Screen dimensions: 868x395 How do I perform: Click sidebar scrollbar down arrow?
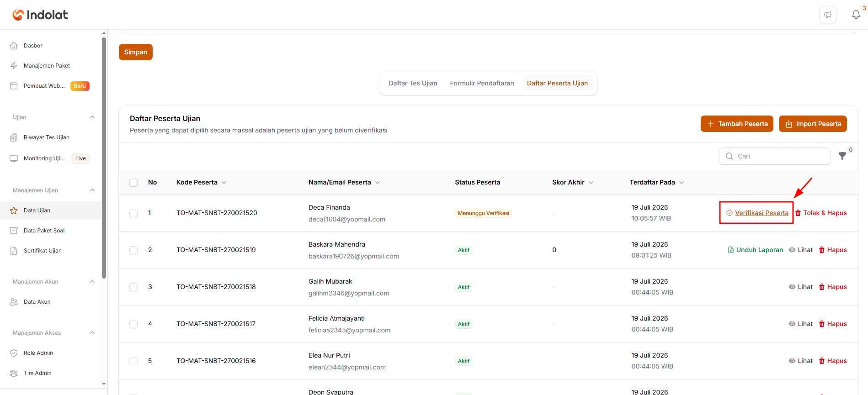[x=104, y=384]
